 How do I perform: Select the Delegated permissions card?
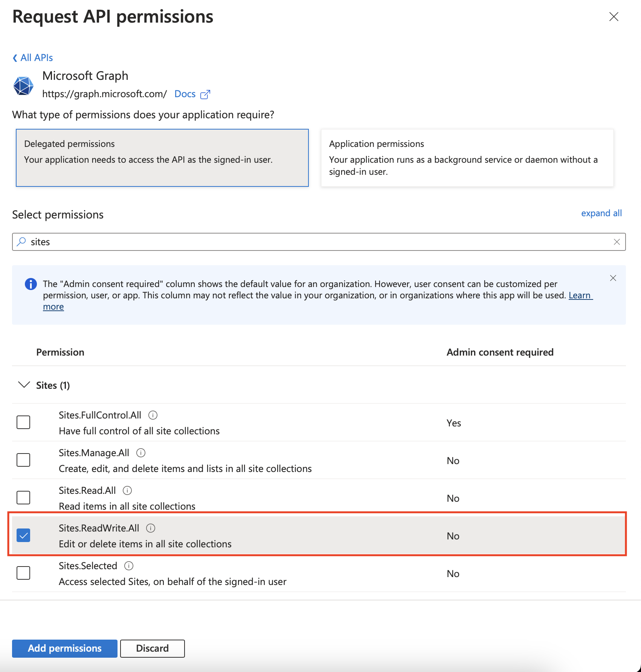click(162, 158)
